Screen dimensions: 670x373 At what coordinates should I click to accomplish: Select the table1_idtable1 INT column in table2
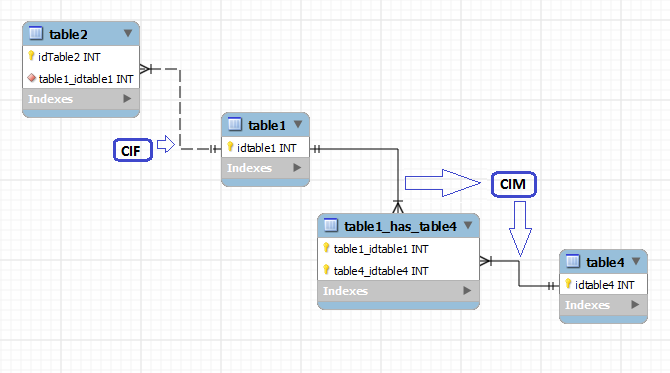(81, 79)
